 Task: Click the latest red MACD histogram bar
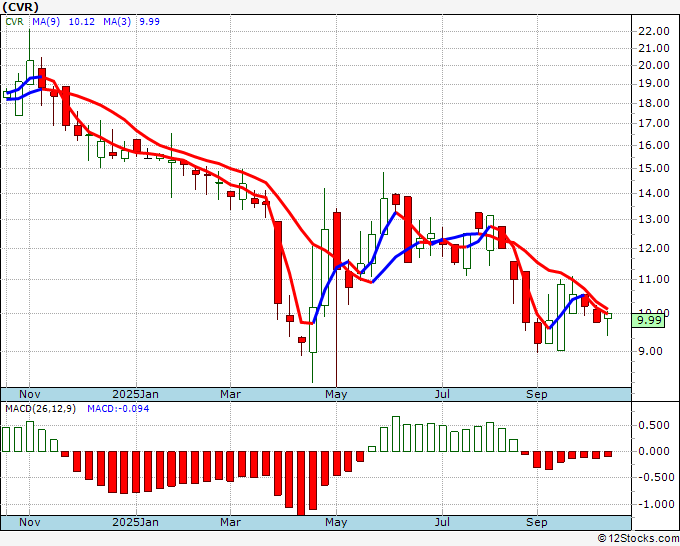[x=608, y=454]
